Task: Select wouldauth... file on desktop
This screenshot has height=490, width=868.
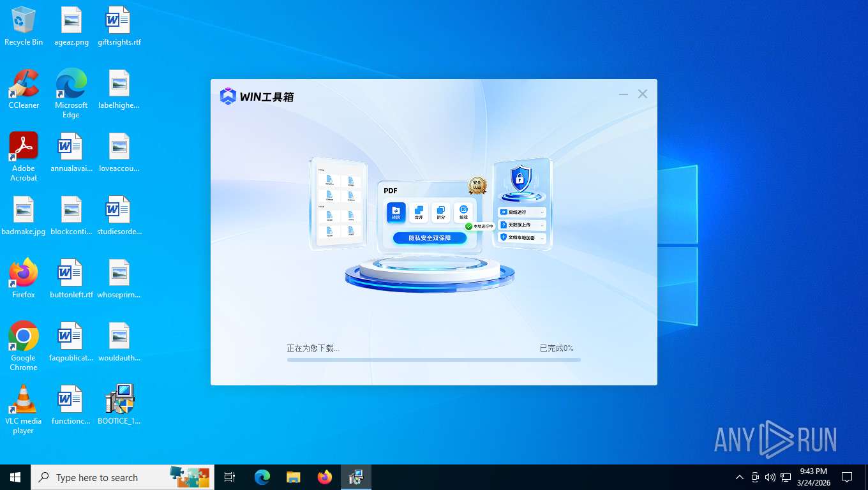Action: 119,342
